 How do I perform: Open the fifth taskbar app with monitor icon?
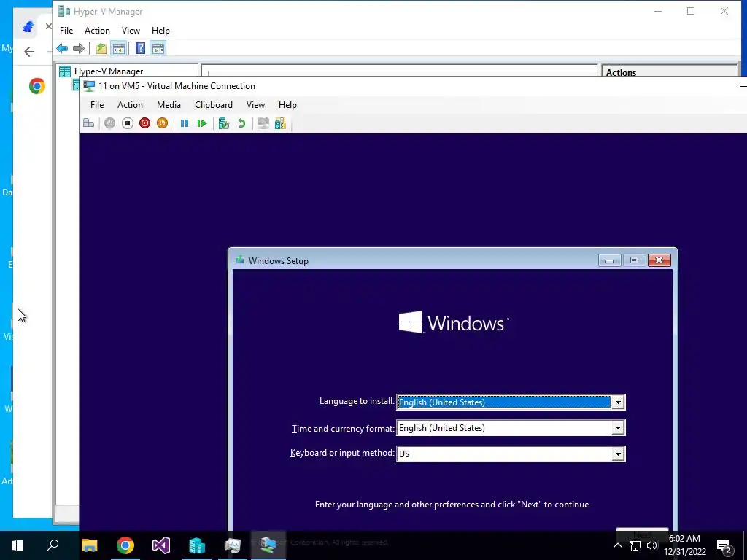coord(233,545)
